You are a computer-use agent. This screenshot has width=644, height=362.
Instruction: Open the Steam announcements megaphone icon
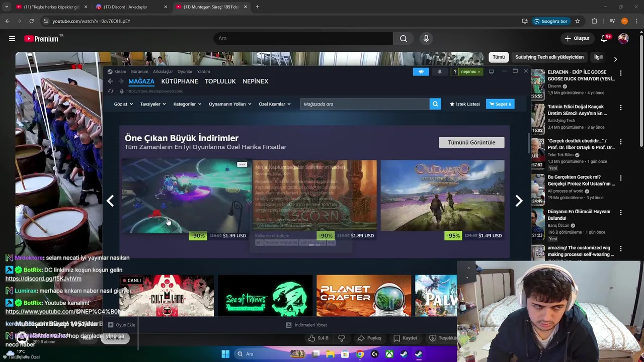coord(421,71)
